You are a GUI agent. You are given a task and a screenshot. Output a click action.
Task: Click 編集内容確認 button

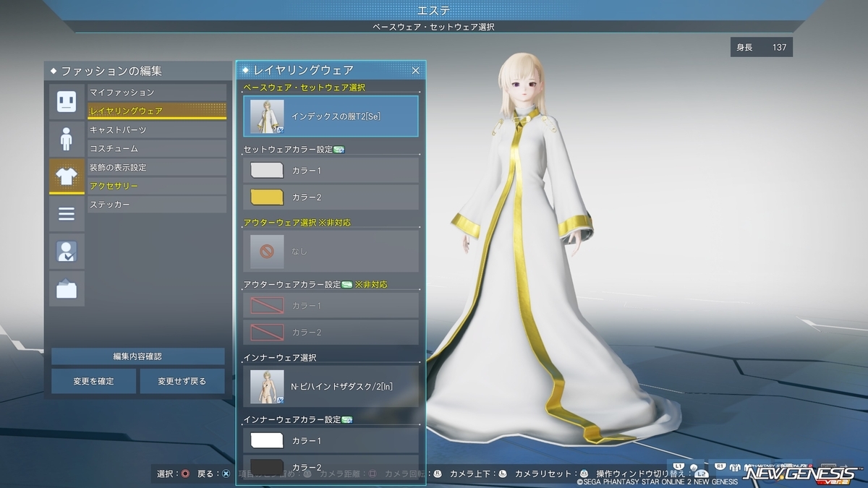[x=137, y=356]
